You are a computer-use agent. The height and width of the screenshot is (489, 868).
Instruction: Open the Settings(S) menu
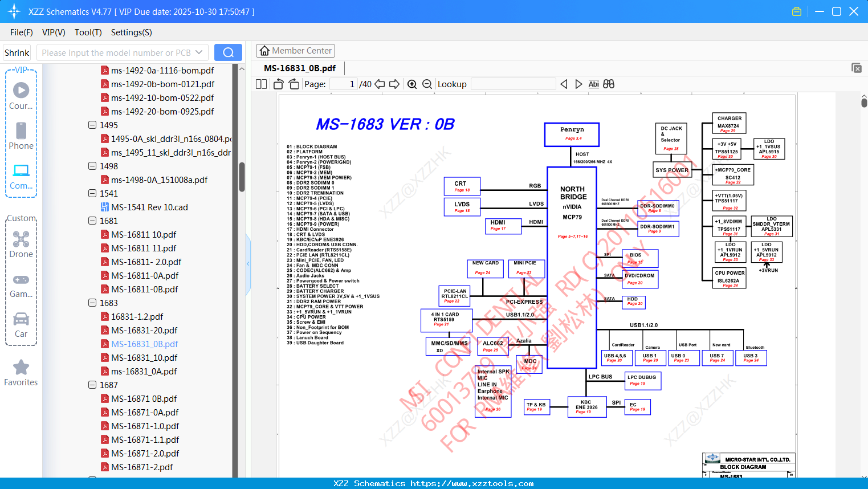131,32
